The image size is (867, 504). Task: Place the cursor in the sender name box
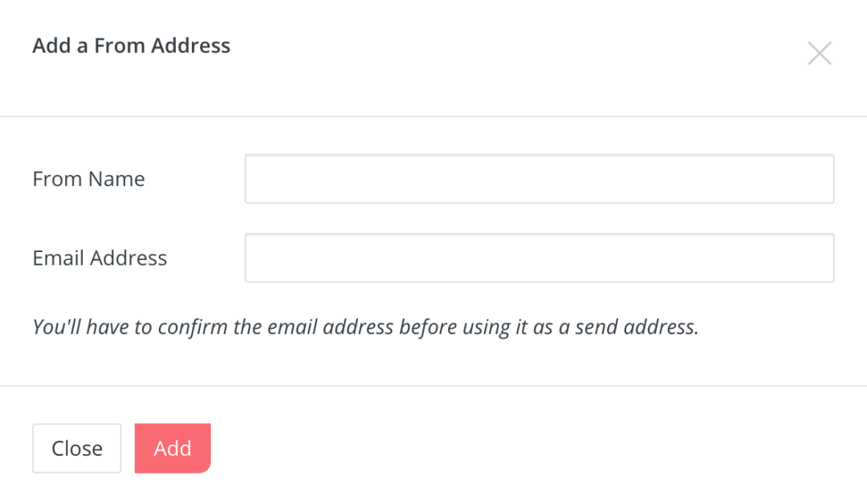(539, 179)
